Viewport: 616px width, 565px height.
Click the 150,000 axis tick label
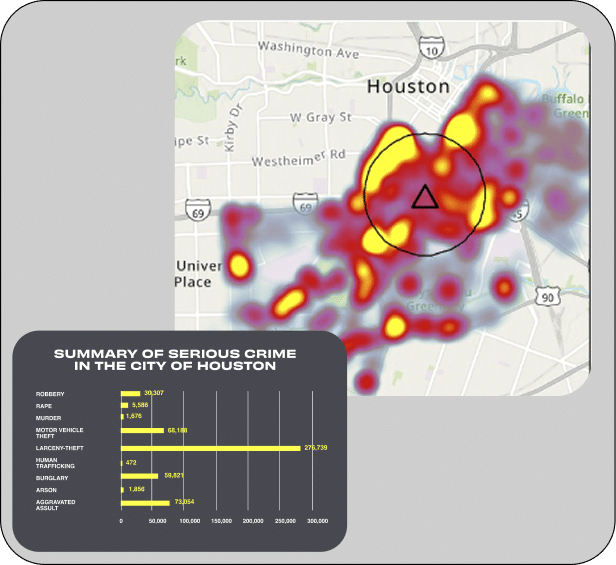pyautogui.click(x=219, y=521)
